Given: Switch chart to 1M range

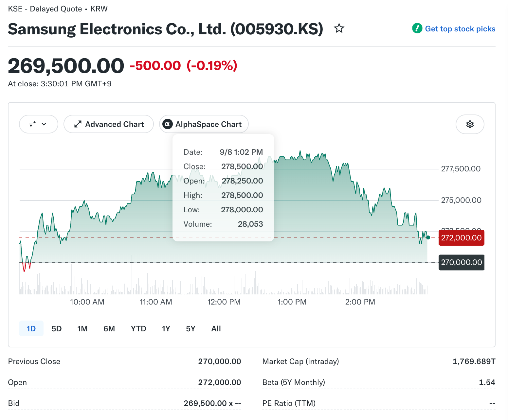Looking at the screenshot, I should point(82,329).
